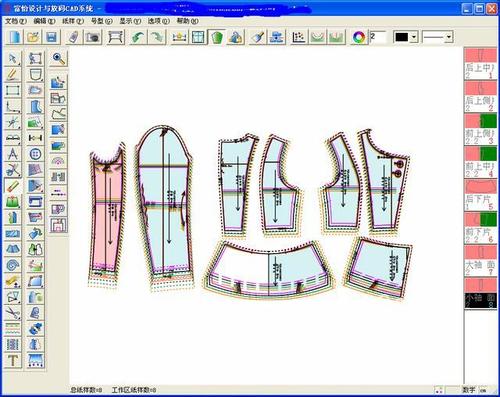Click the Open folder toolbar icon
The width and height of the screenshot is (500, 397).
click(33, 37)
